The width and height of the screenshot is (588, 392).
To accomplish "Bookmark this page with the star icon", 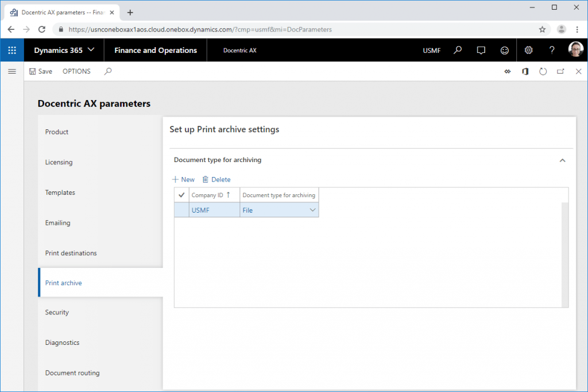I will [x=542, y=29].
